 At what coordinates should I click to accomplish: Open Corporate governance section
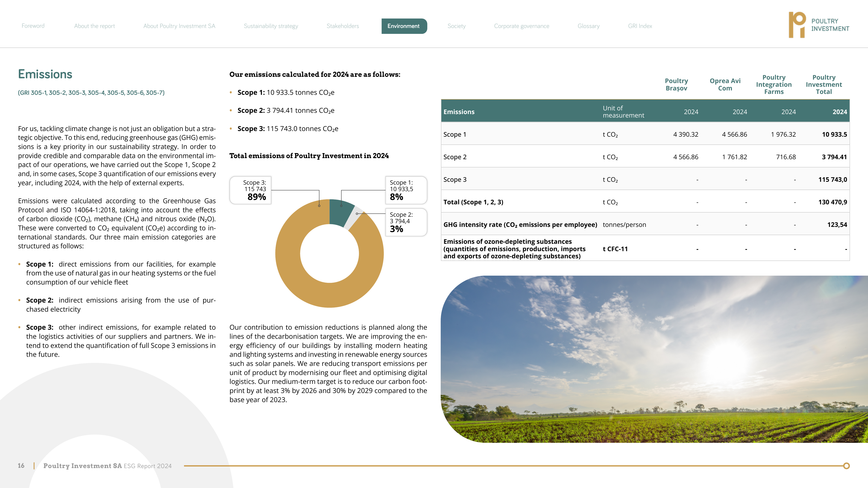[x=521, y=26]
